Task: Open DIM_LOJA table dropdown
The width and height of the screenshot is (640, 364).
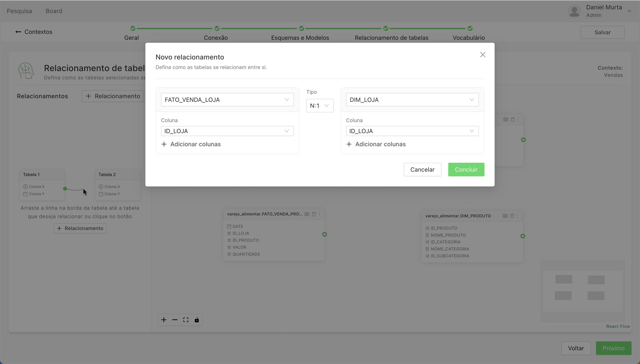Action: tap(412, 100)
